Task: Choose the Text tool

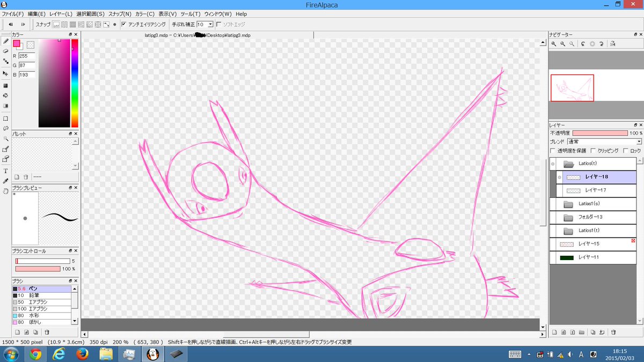Action: coord(5,171)
